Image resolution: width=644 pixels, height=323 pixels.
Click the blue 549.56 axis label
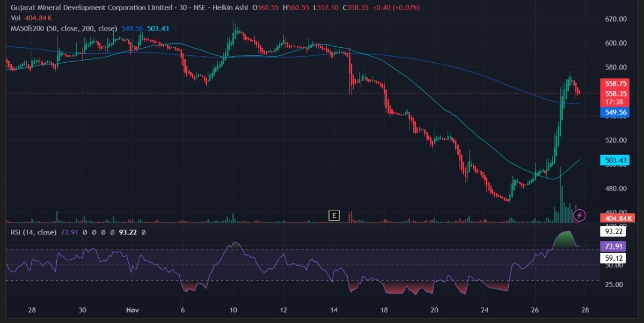click(616, 113)
